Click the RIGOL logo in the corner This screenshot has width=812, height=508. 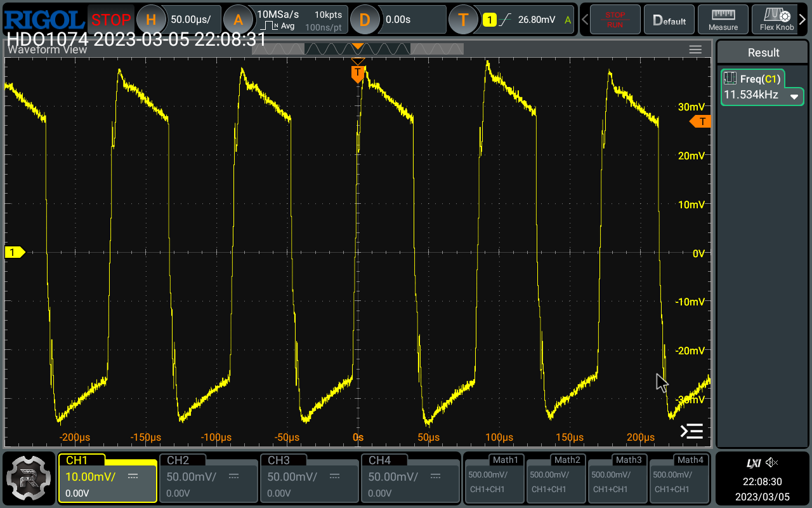[x=43, y=20]
